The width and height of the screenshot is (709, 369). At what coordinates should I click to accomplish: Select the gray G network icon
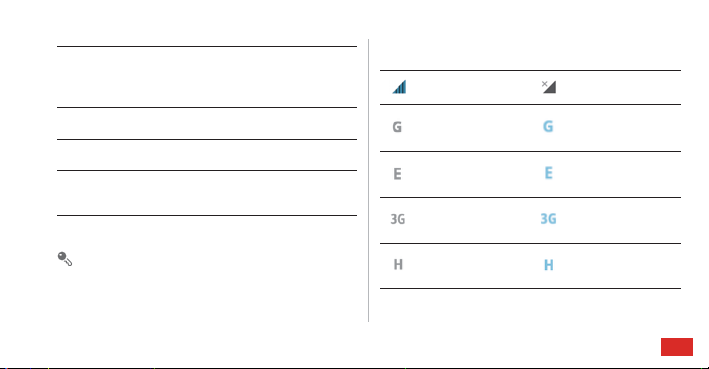[x=397, y=127]
